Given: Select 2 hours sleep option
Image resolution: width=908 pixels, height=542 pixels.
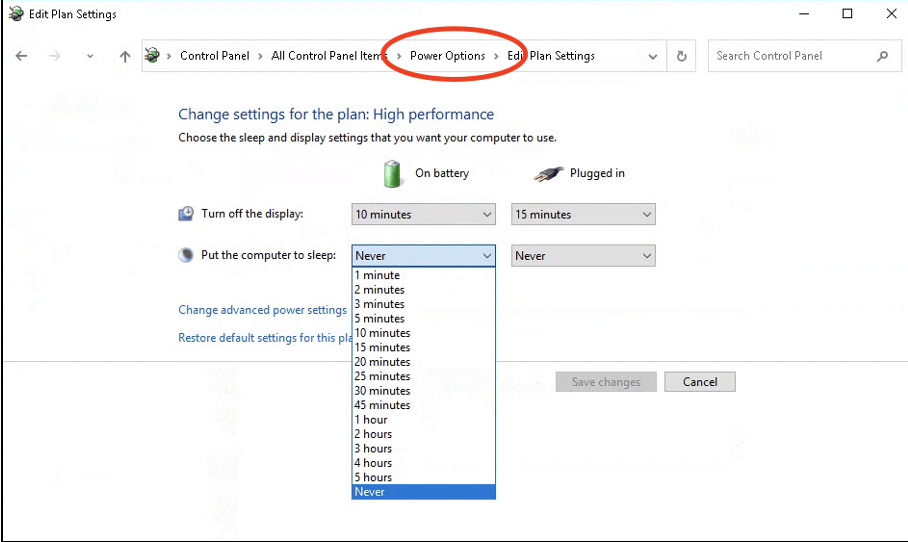Looking at the screenshot, I should [423, 434].
